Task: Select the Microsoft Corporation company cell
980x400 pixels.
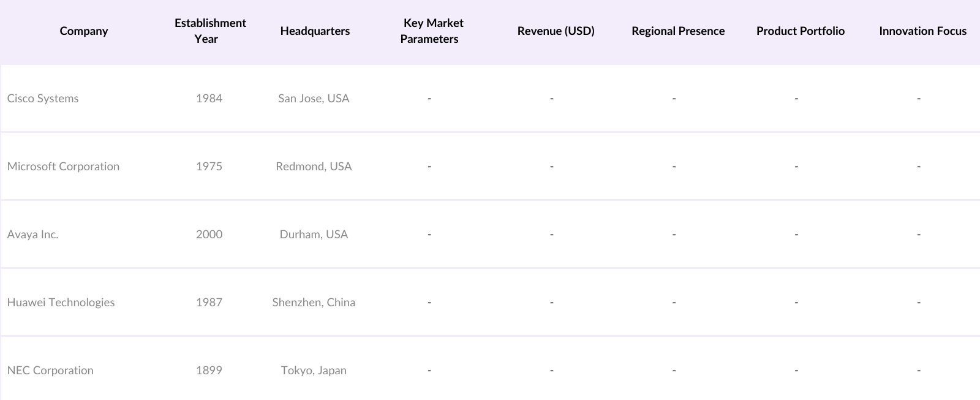Action: pos(63,167)
